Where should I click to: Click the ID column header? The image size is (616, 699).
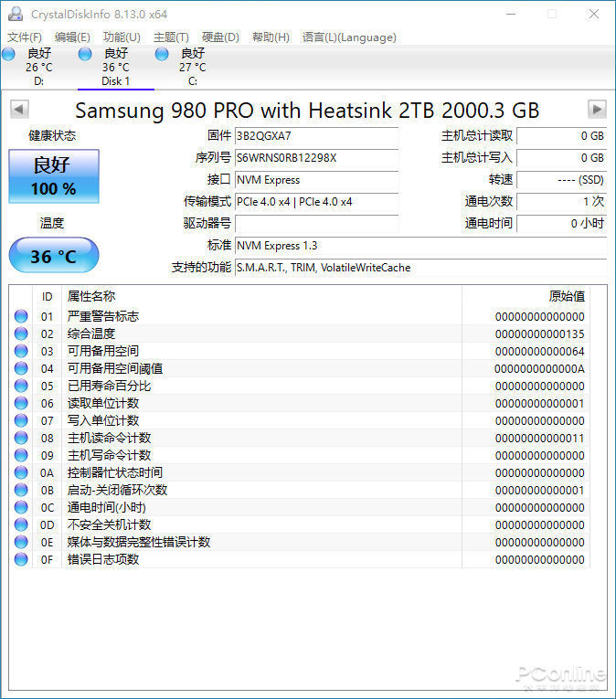(x=47, y=296)
